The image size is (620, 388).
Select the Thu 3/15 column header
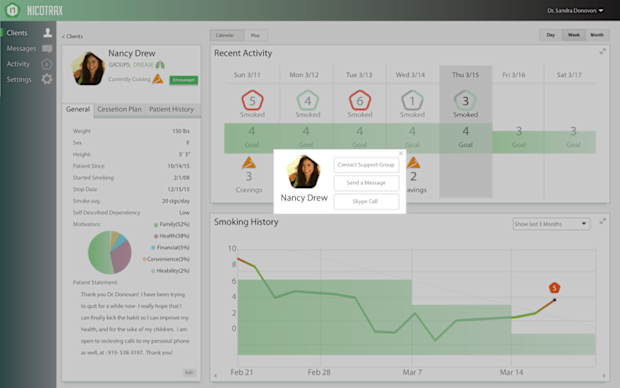point(465,75)
